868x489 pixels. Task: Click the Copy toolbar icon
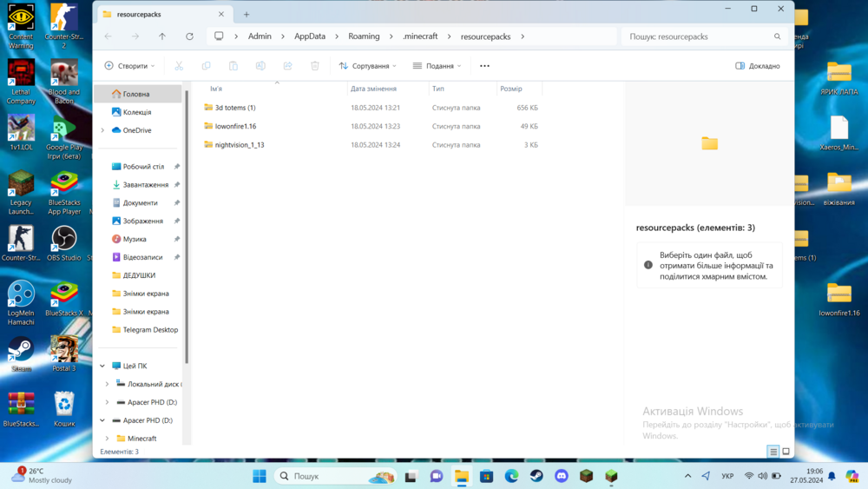pyautogui.click(x=206, y=66)
